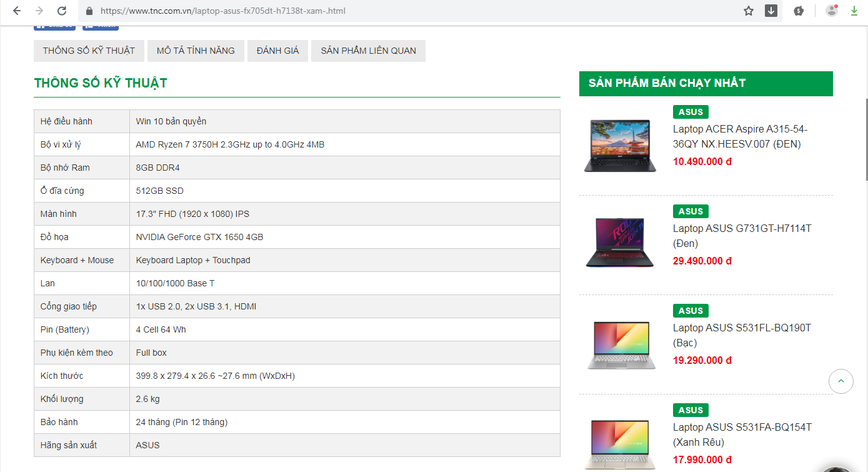Click the 'Ổ đĩa cứng' row label
The width and height of the screenshot is (868, 472).
(x=62, y=191)
